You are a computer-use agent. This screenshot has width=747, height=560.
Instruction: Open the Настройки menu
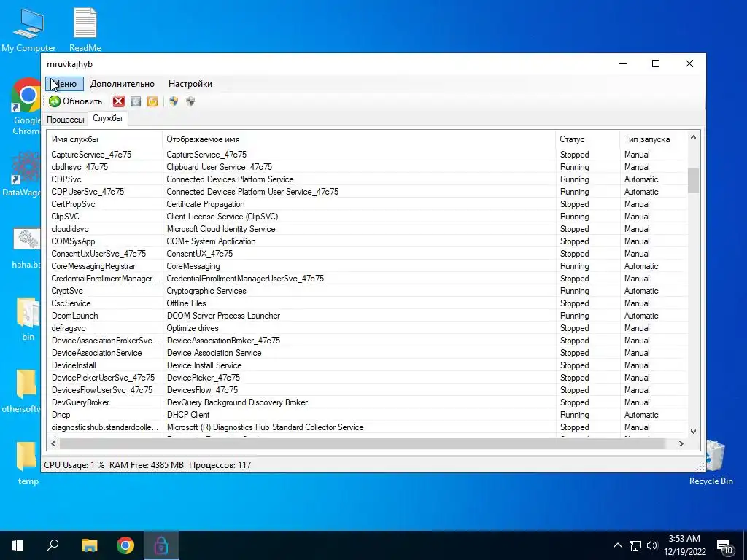(x=190, y=84)
